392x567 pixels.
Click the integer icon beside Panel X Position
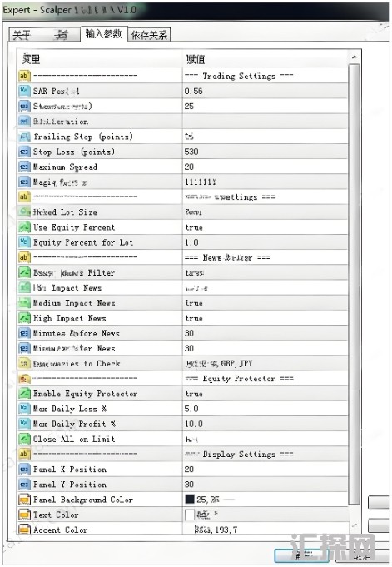[x=24, y=469]
